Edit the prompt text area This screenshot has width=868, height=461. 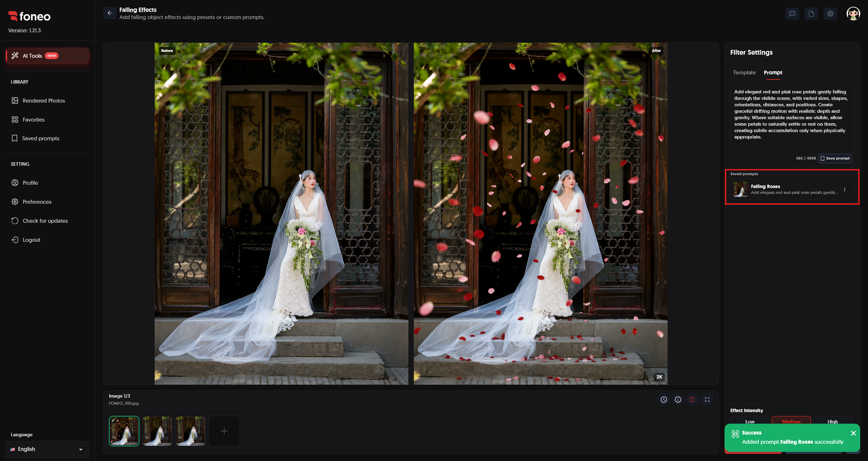coord(792,119)
